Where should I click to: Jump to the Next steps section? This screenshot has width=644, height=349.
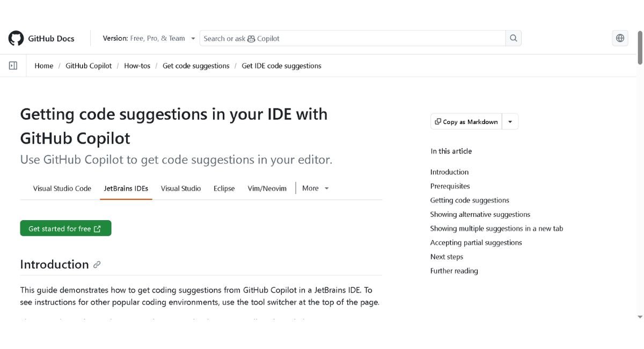(447, 257)
